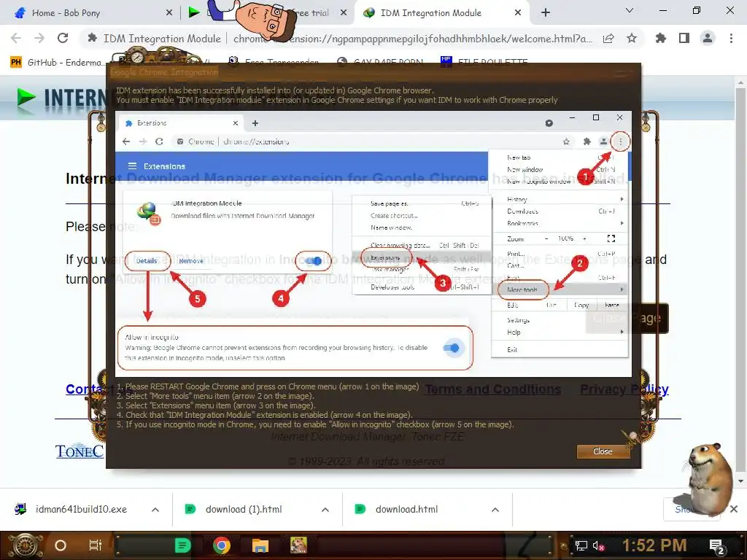
Task: Open the Chrome three-dot menu
Action: click(731, 38)
